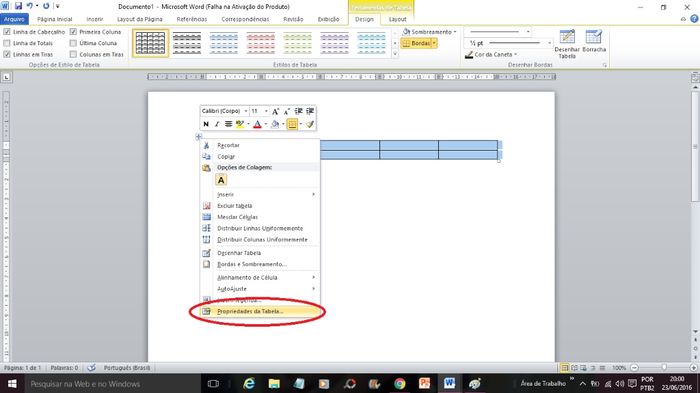Choose Bordas e Sombreamento in context menu
Screen dimensions: 700x393
(x=260, y=264)
